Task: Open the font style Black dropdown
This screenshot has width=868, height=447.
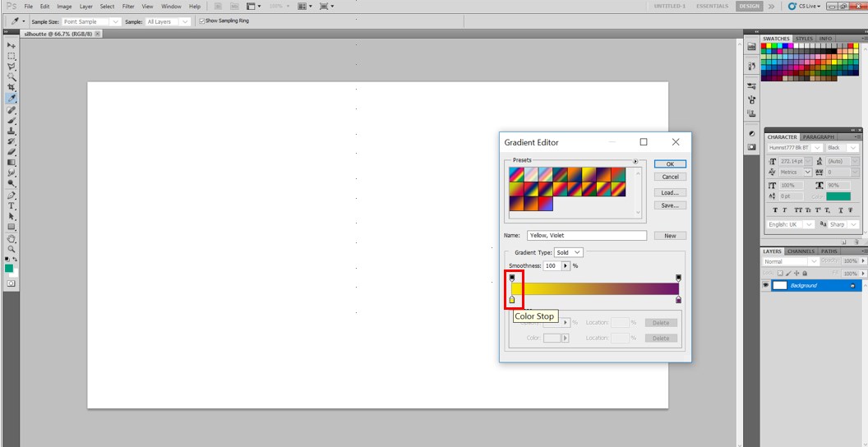Action: 842,148
